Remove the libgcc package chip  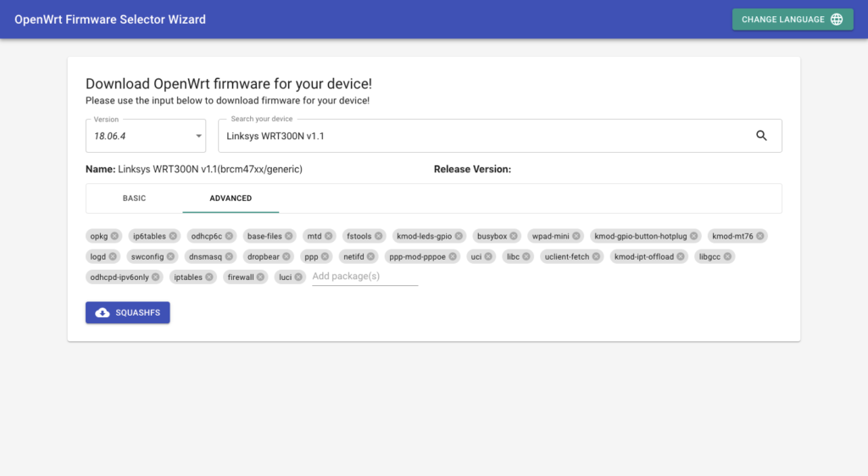click(728, 256)
